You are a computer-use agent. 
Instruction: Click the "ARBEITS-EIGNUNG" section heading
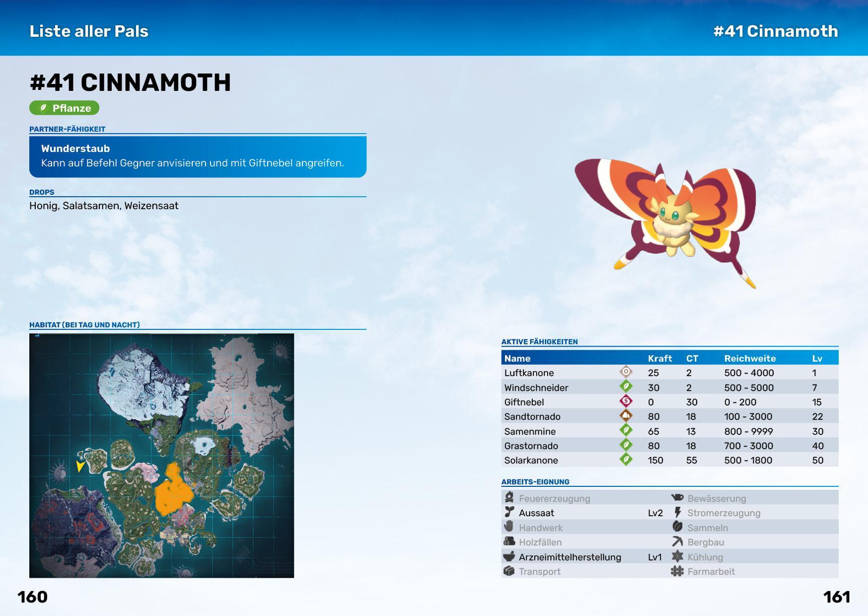(x=535, y=482)
